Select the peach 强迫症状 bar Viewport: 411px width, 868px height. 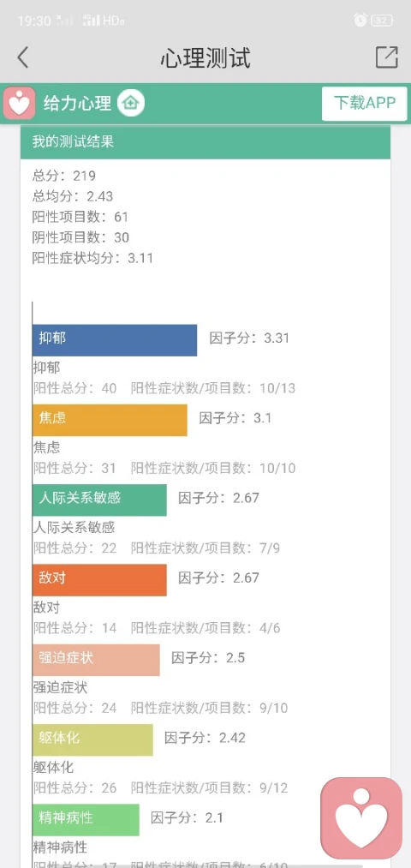click(x=96, y=659)
